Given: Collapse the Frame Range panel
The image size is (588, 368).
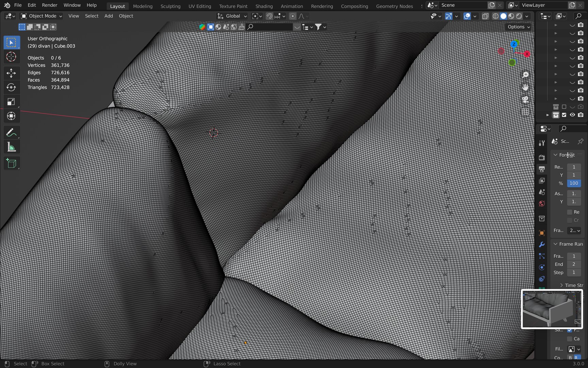Looking at the screenshot, I should tap(556, 244).
